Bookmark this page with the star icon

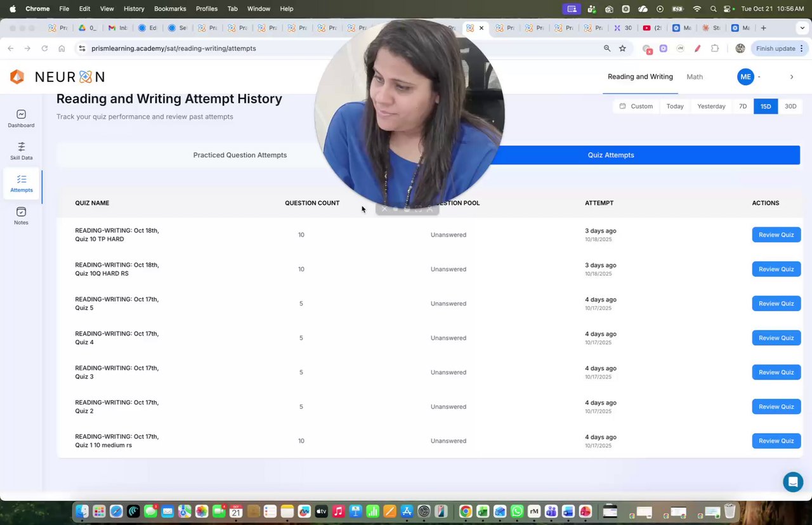(622, 48)
